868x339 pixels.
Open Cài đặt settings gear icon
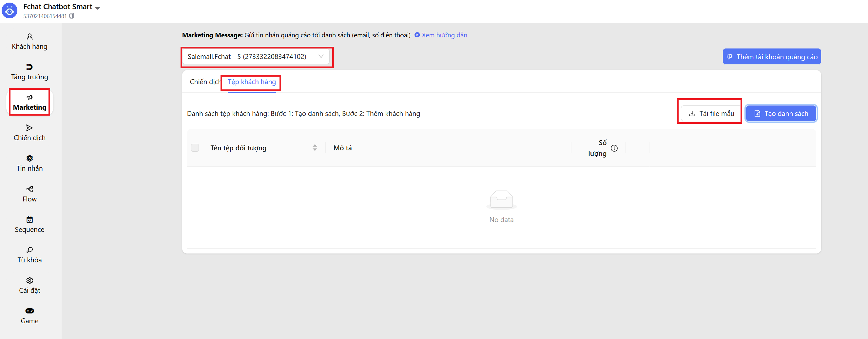[x=29, y=280]
